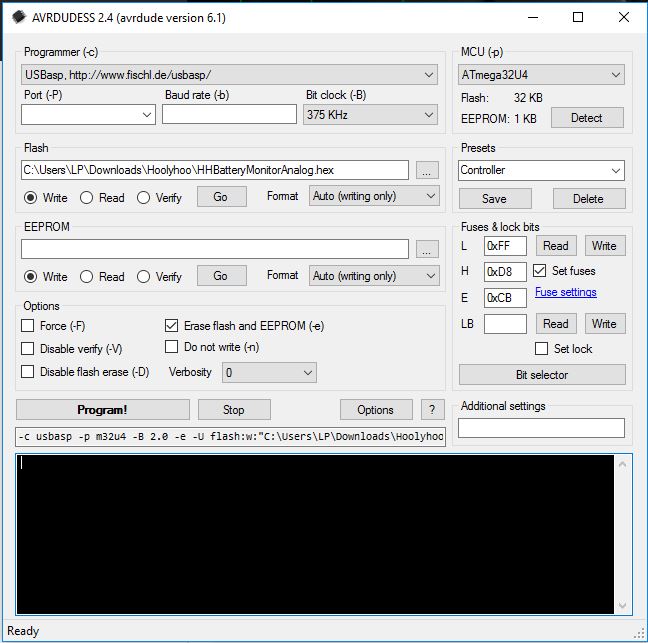
Task: Open Programmer (-c) USBasp dropdown
Action: click(x=229, y=75)
